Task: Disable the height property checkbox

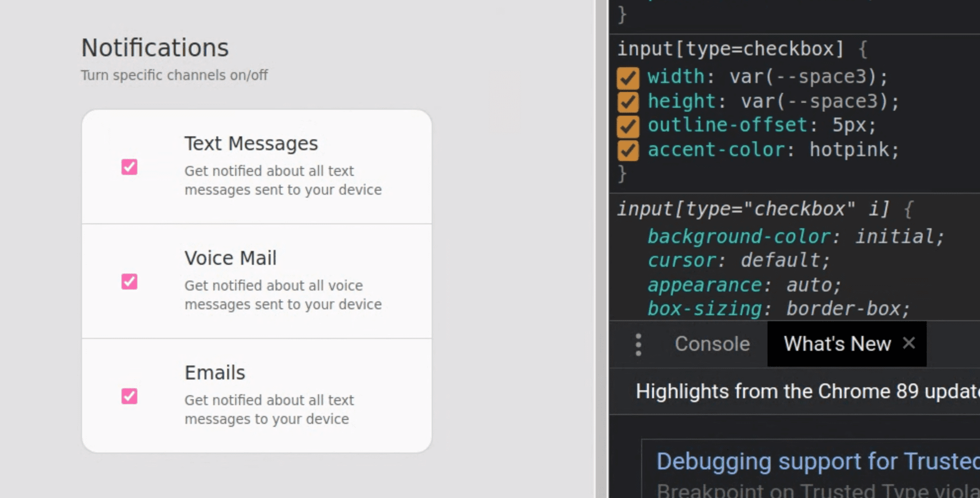Action: (628, 101)
